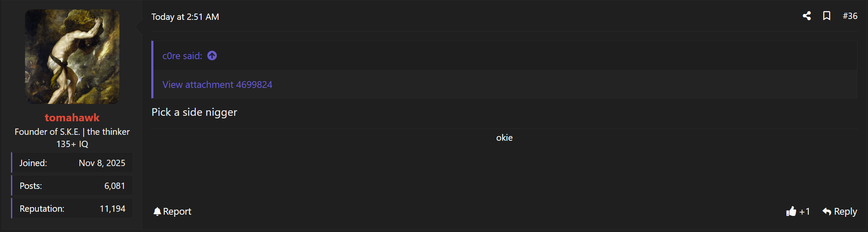868x232 pixels.
Task: Open the "View attachment 4699824" link
Action: (x=217, y=85)
